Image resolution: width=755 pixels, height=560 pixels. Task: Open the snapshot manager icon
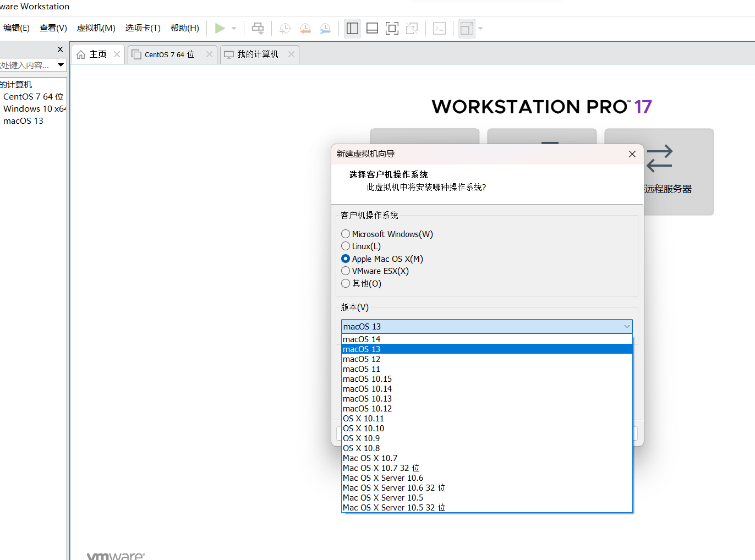tap(325, 29)
